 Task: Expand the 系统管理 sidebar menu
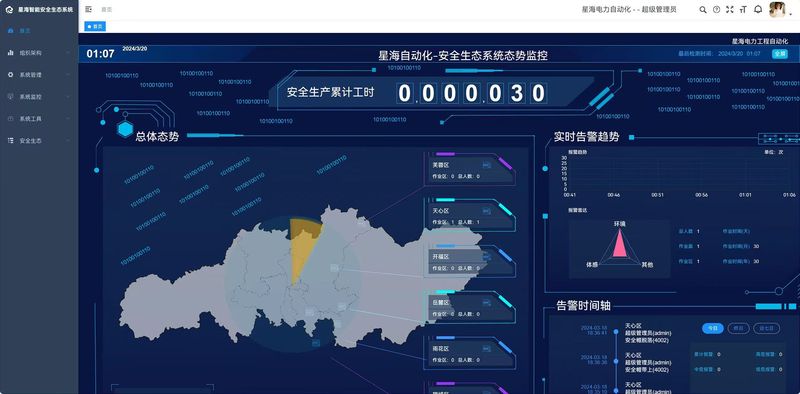tap(39, 75)
